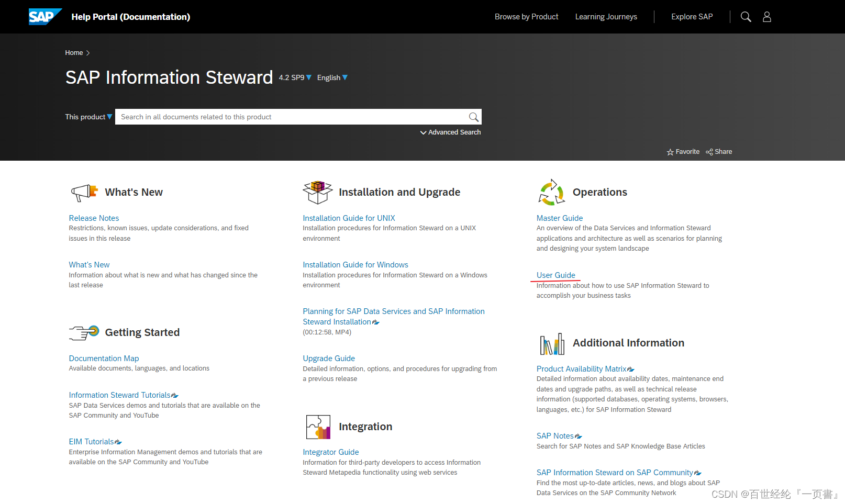Click the Operations section heading
This screenshot has width=845, height=504.
(600, 192)
